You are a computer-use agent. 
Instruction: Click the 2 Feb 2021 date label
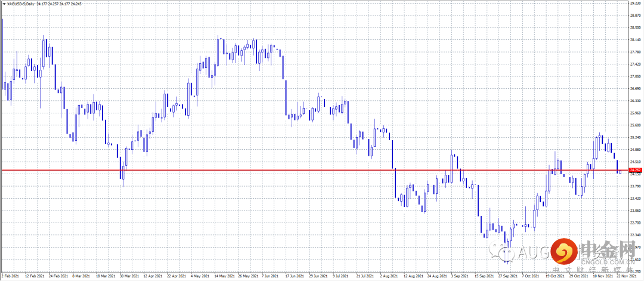[10, 276]
